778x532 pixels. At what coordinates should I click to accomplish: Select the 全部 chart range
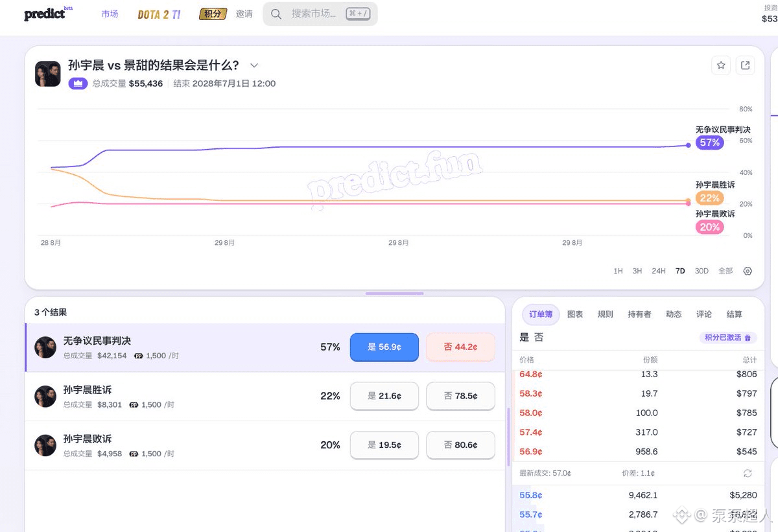[x=725, y=271]
